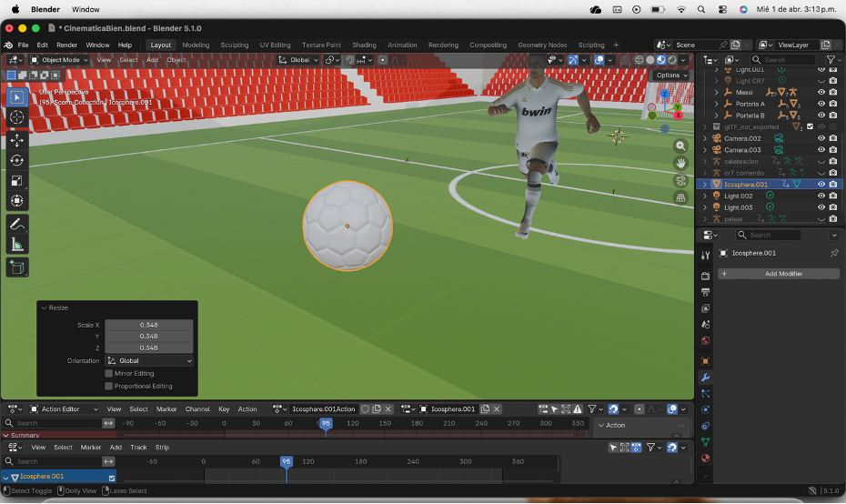Toggle the camera view gizmo button
Screen dimensions: 846x504
(680, 180)
